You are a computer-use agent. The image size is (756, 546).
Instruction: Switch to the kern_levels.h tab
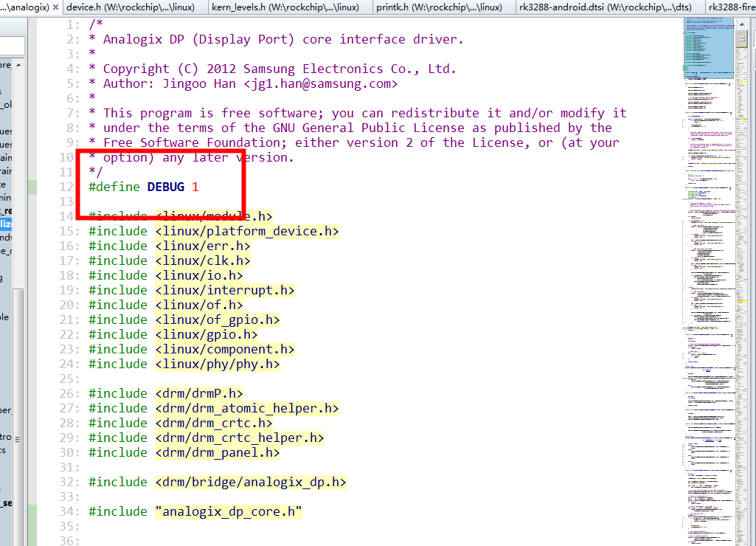tap(285, 7)
